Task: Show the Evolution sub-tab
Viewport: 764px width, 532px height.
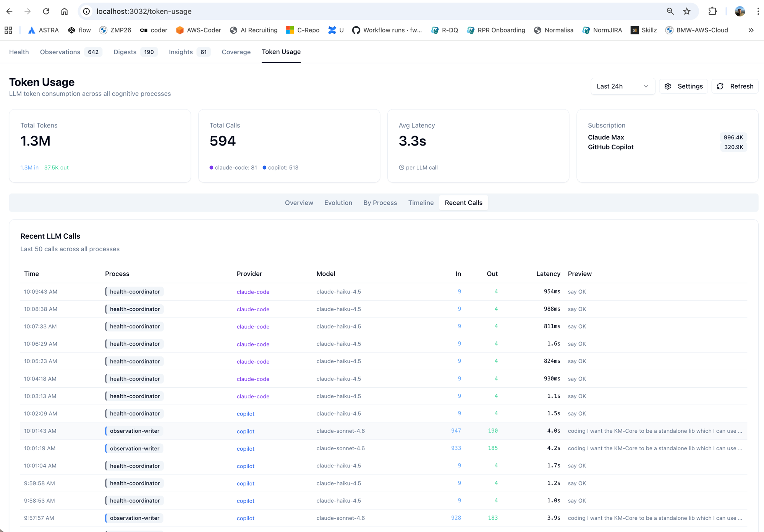Action: 338,203
